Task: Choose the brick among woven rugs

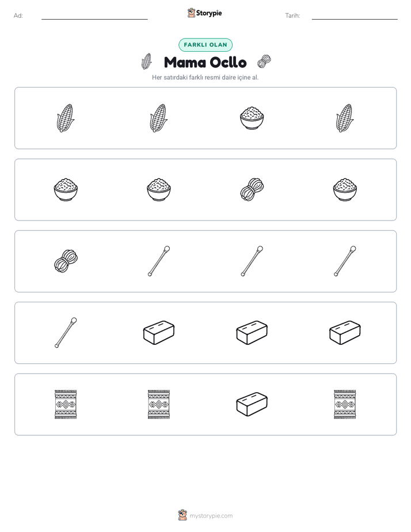Action: (x=252, y=404)
